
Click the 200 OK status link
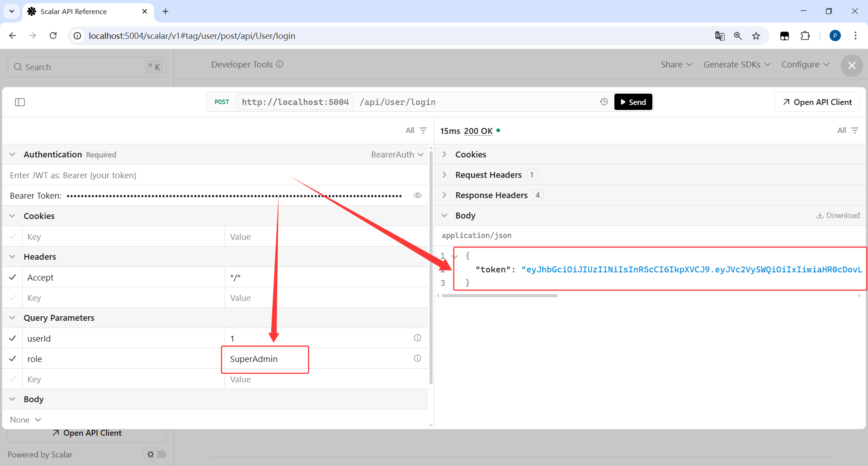(x=478, y=131)
